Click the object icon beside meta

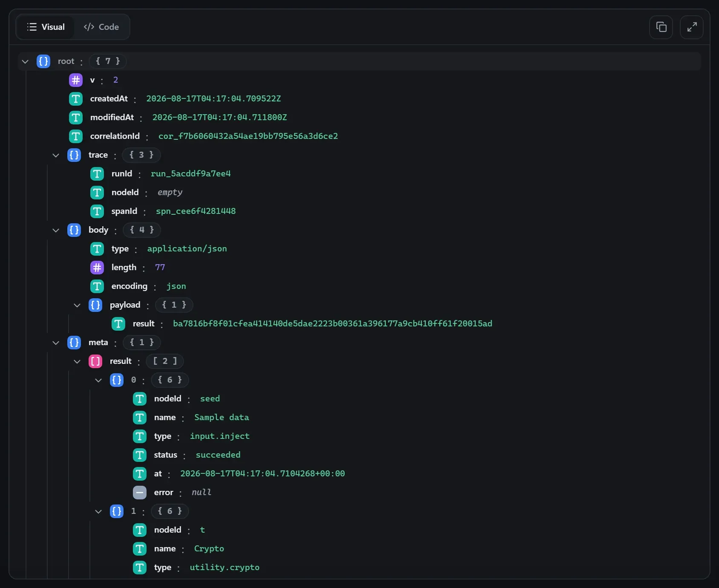74,343
